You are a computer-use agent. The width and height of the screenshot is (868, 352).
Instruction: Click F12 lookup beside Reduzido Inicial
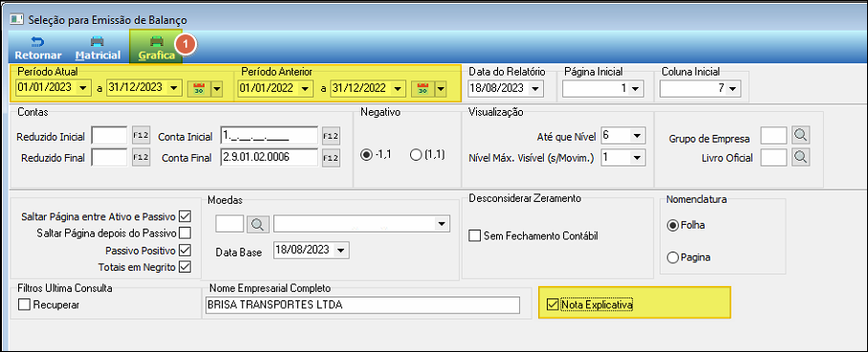tap(141, 135)
